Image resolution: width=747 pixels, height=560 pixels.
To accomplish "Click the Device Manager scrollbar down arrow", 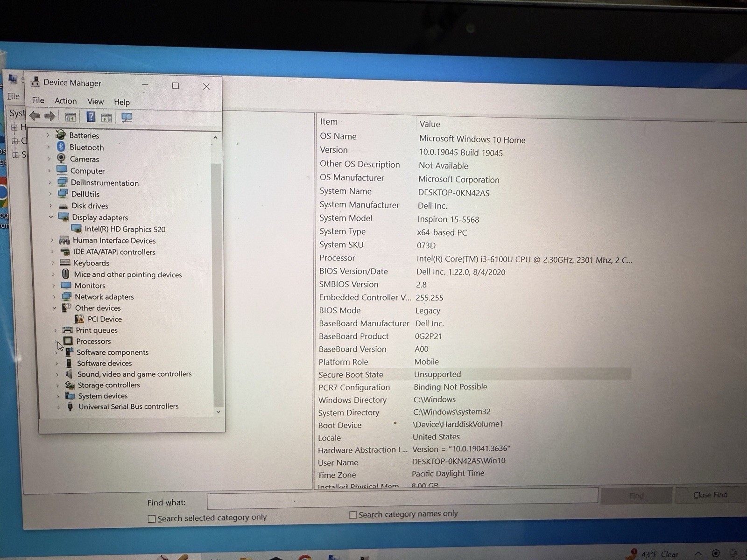I will click(x=218, y=412).
